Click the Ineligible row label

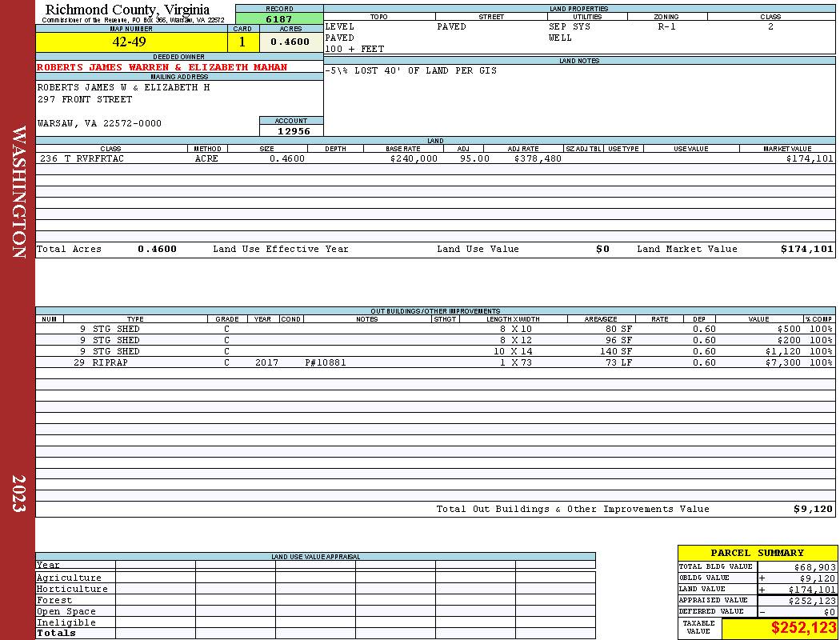tap(66, 623)
